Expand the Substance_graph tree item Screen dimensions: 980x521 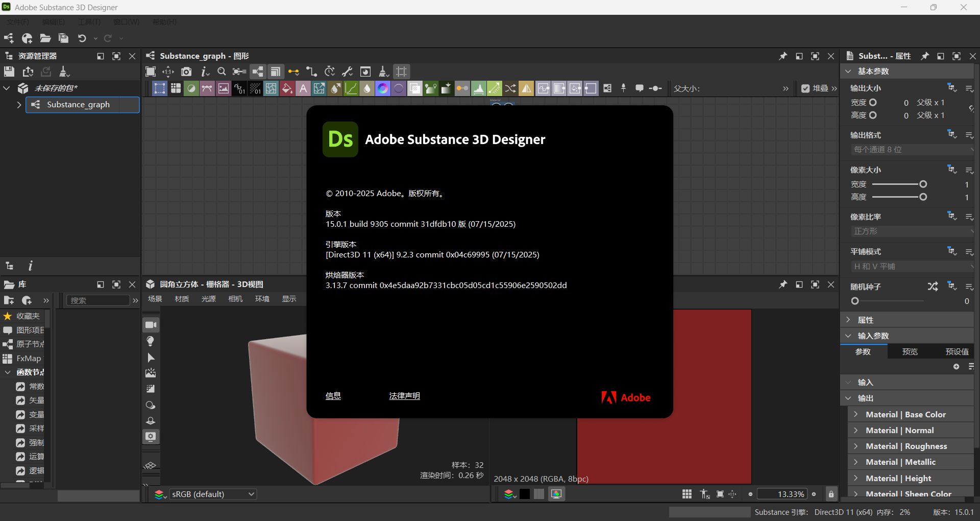click(19, 105)
